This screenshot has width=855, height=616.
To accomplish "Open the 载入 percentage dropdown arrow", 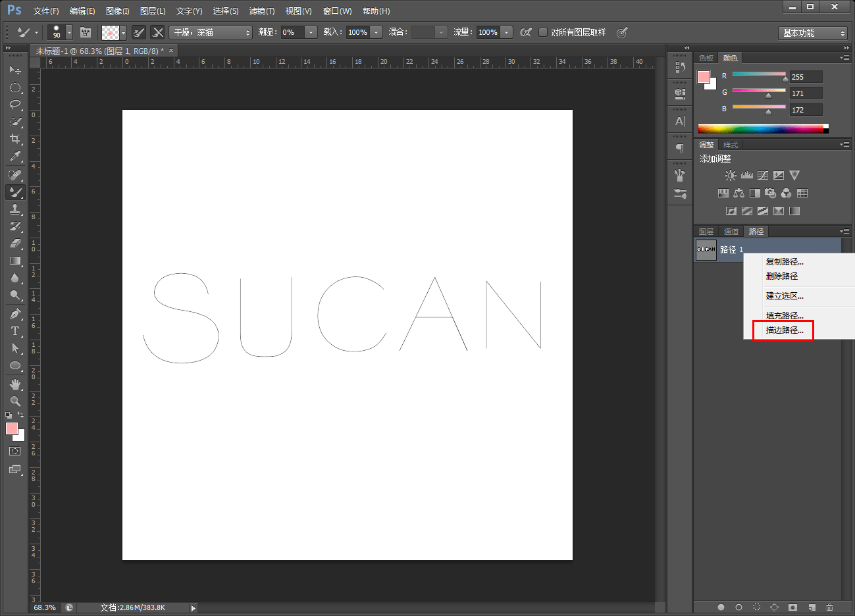I will point(376,32).
